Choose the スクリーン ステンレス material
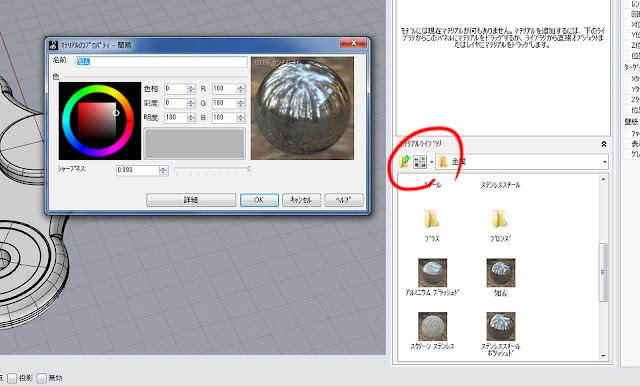640x386 pixels. [x=432, y=326]
